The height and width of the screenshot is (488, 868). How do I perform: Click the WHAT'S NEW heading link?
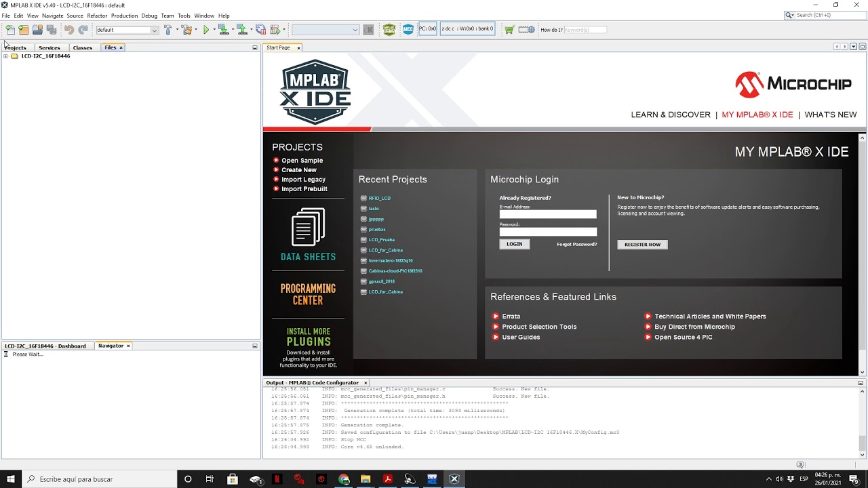tap(831, 115)
